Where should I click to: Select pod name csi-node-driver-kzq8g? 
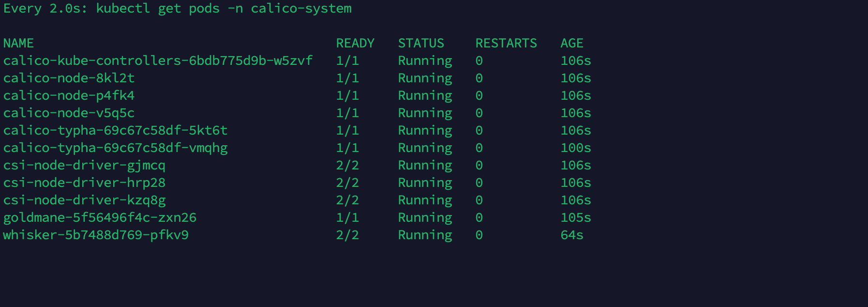(x=85, y=200)
